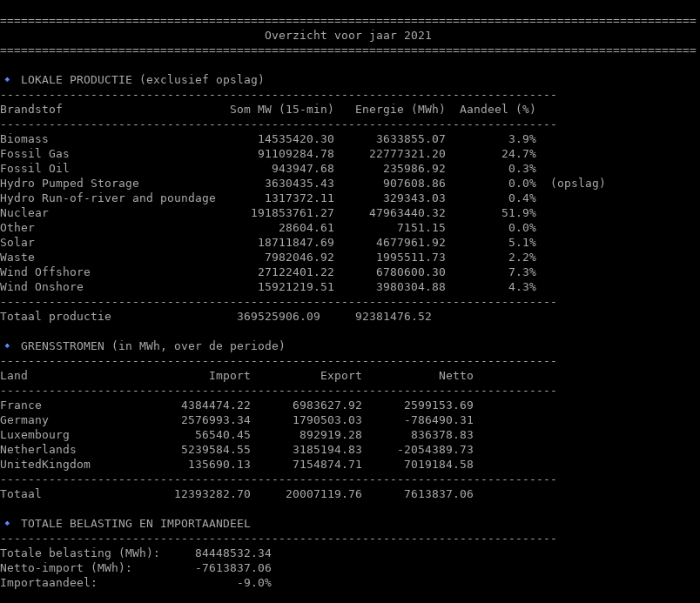Select total export value "20007119.76"
This screenshot has width=700, height=603.
click(324, 494)
